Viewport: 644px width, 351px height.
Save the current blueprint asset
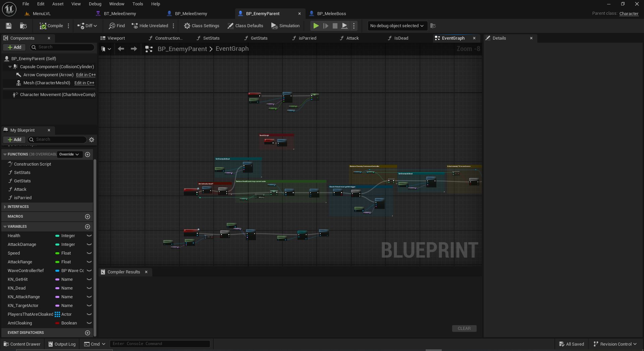click(9, 26)
